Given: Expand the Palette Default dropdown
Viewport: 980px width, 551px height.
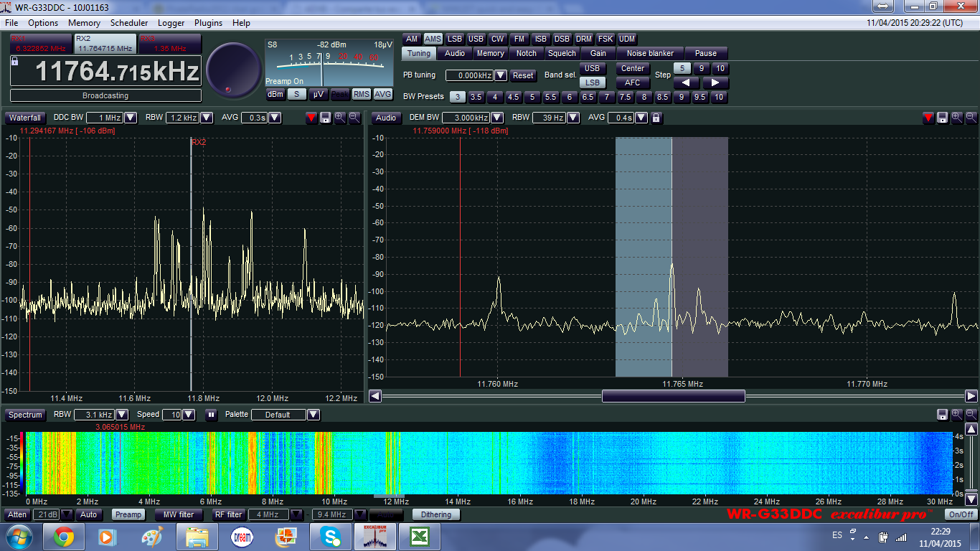Looking at the screenshot, I should click(x=313, y=415).
